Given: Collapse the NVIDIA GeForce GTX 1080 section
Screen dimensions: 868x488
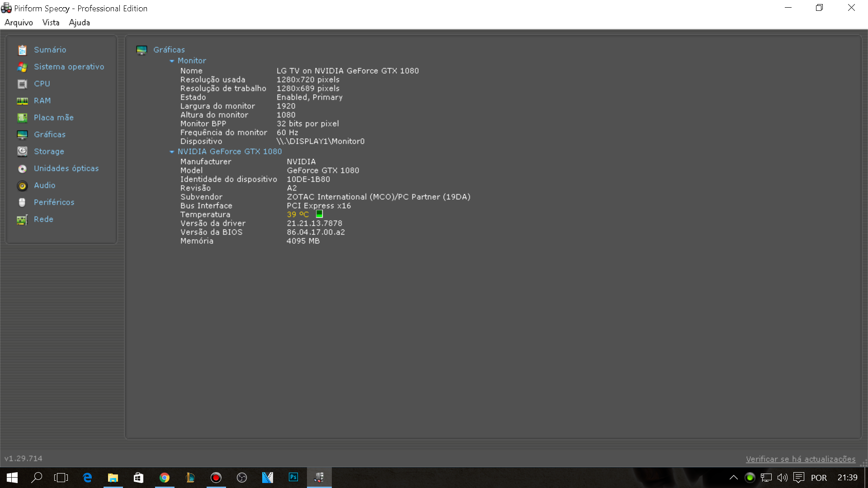Looking at the screenshot, I should [172, 152].
